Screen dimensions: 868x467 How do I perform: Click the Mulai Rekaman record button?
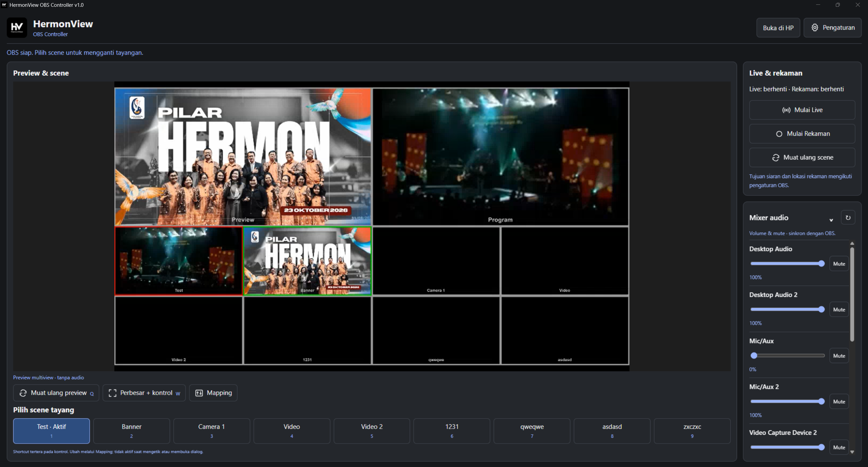coord(802,134)
